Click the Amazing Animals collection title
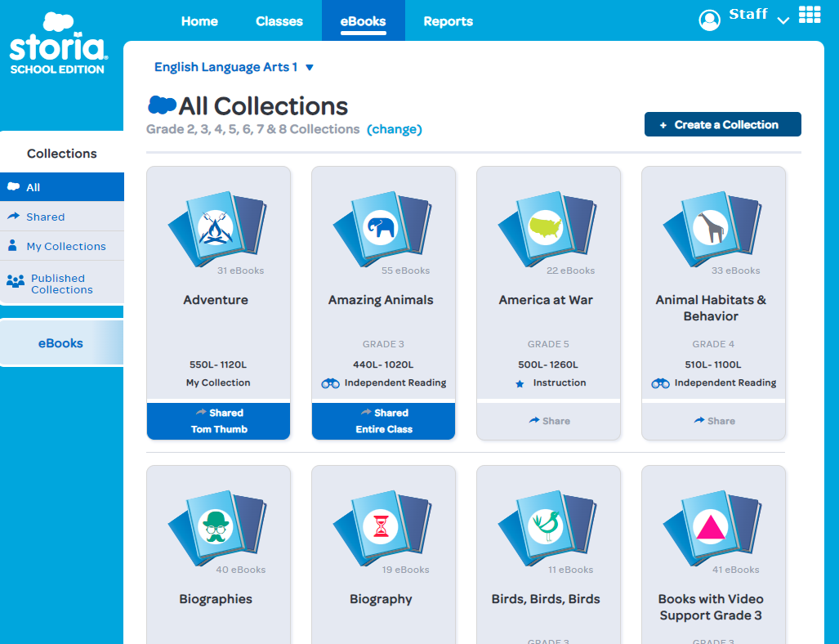 (381, 300)
